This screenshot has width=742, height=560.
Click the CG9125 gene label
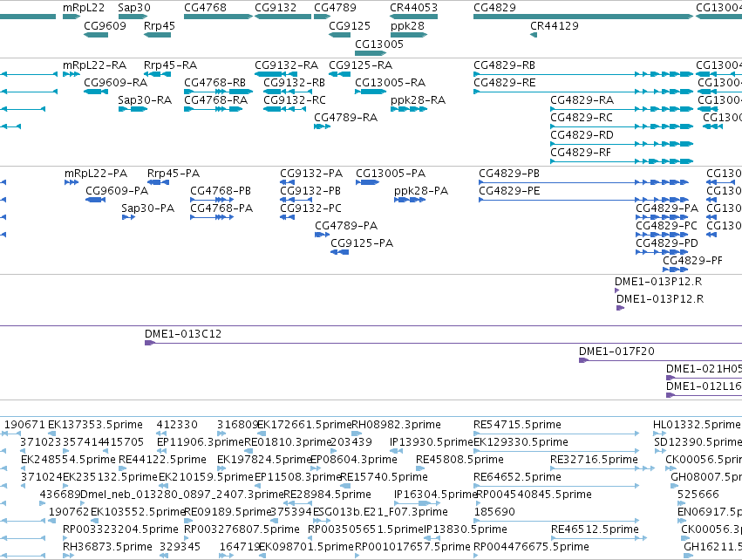[x=350, y=26]
